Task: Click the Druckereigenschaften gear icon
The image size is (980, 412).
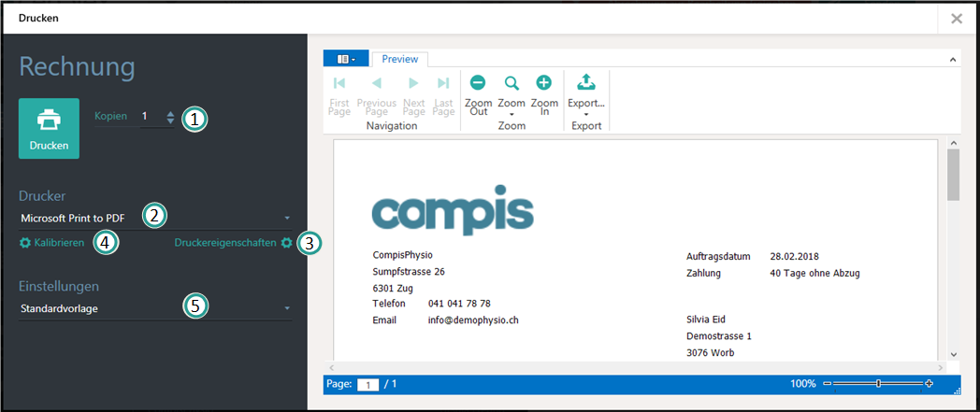Action: tap(286, 243)
